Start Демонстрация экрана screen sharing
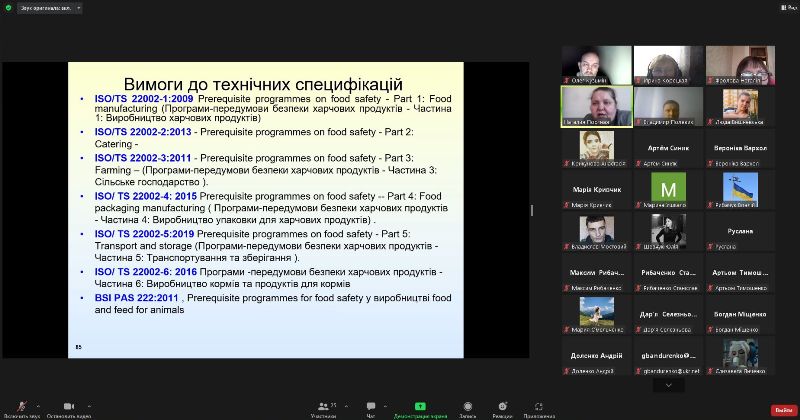This screenshot has width=800, height=420. (420, 410)
